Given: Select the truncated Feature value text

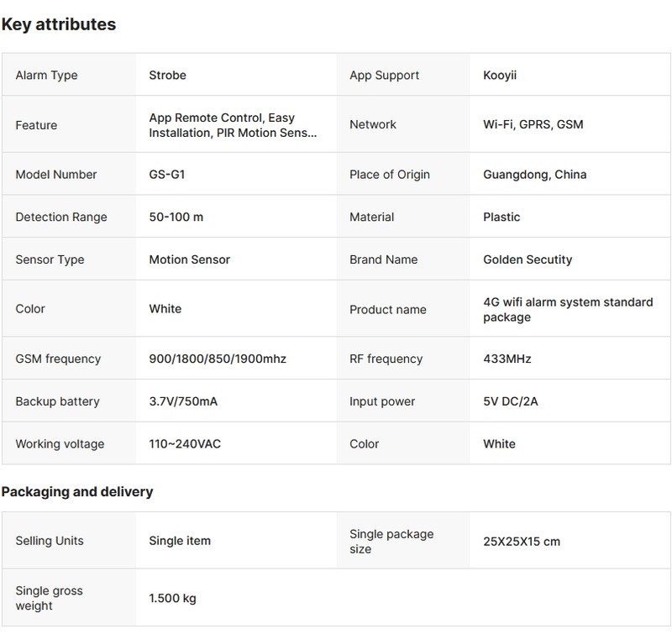Looking at the screenshot, I should (x=233, y=125).
